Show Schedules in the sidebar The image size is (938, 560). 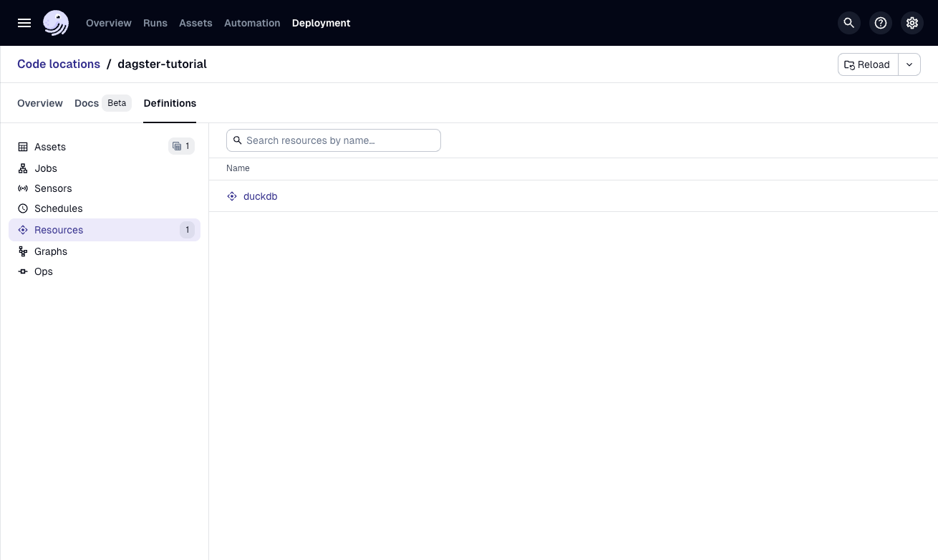[x=58, y=208]
